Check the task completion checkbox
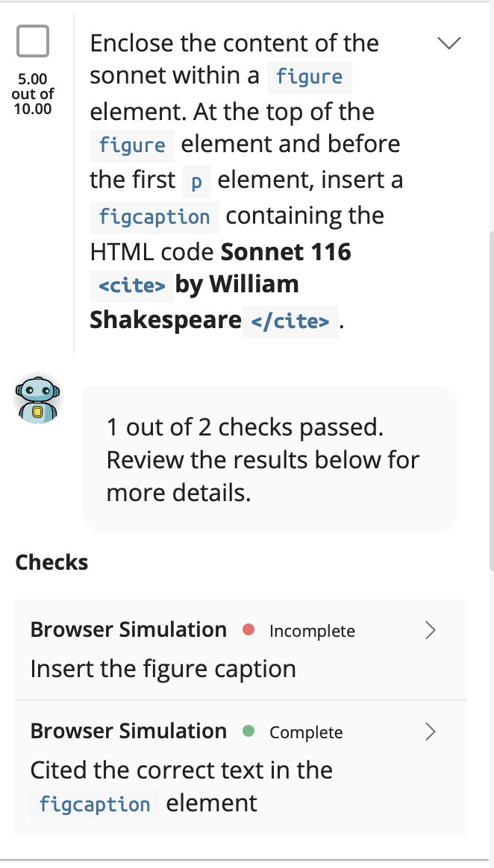The image size is (494, 868). coord(31,41)
